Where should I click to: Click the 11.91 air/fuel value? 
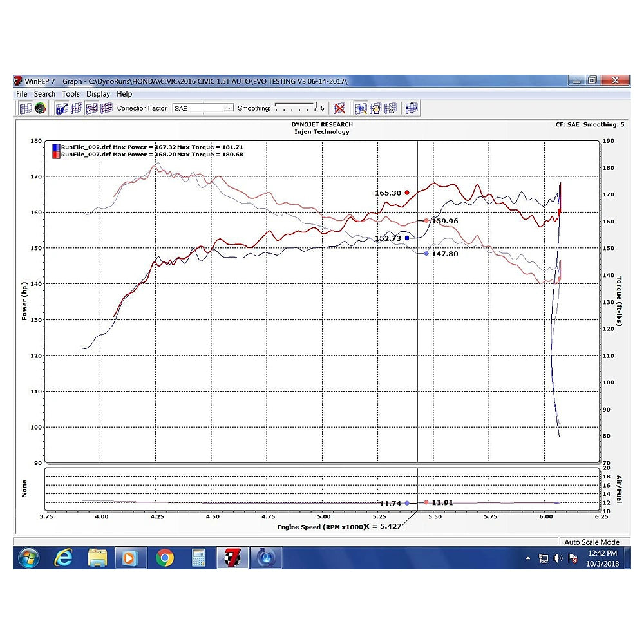(442, 503)
